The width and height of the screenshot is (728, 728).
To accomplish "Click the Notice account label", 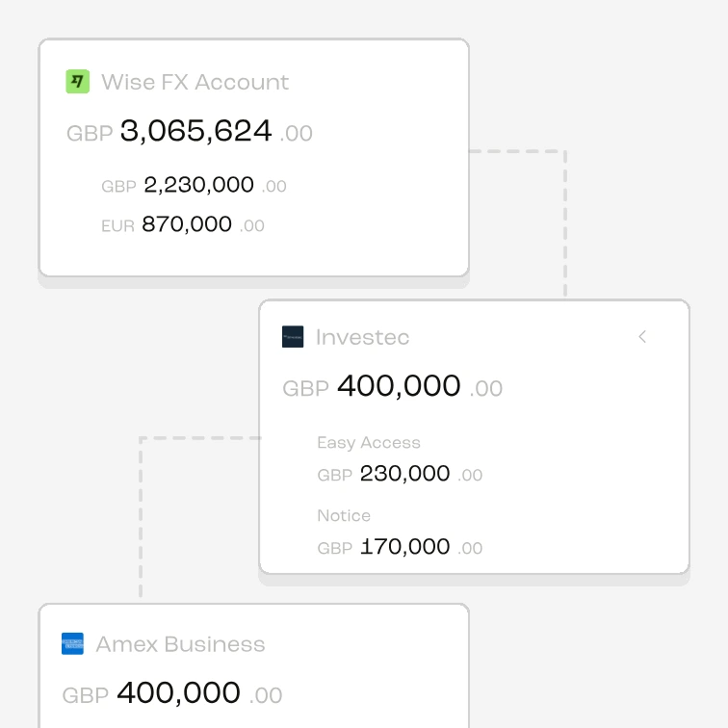I will [x=344, y=515].
